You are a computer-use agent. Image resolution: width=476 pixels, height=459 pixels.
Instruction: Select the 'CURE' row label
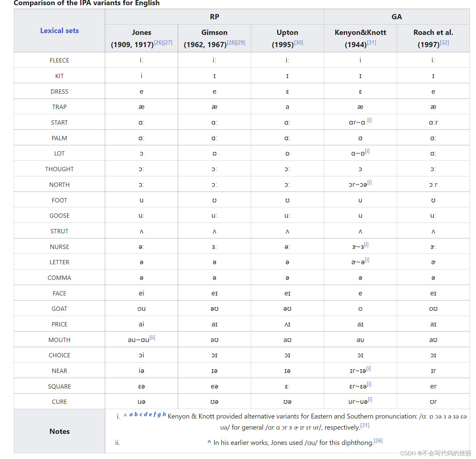(59, 402)
